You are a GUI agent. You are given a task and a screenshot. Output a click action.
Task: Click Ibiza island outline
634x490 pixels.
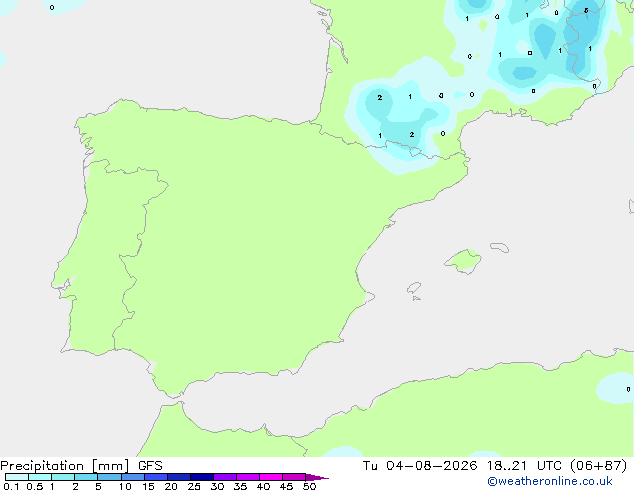[x=414, y=288]
